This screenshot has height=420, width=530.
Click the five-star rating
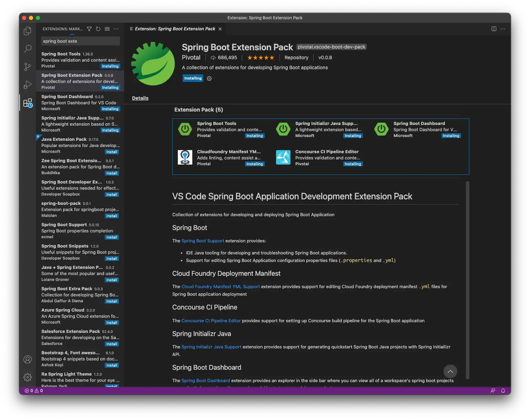click(261, 58)
